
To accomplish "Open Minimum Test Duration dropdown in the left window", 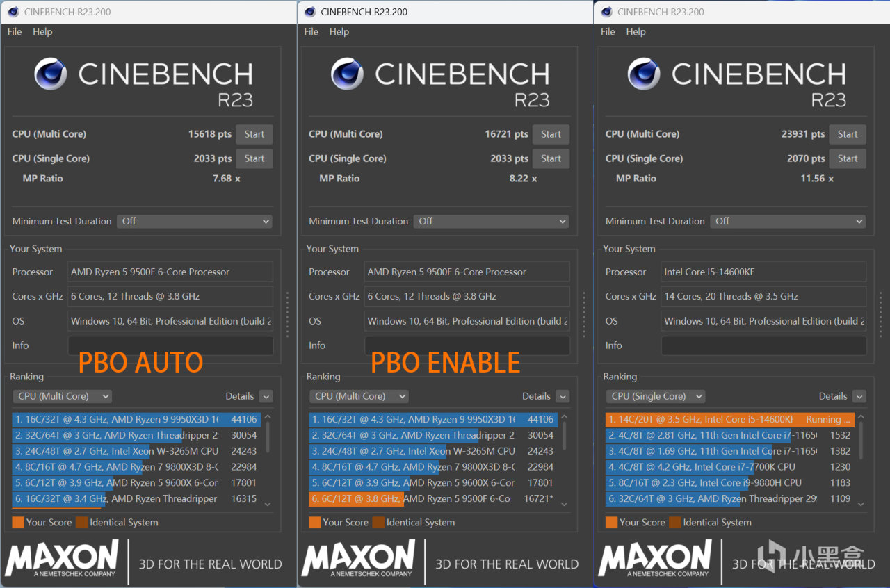I will [195, 221].
